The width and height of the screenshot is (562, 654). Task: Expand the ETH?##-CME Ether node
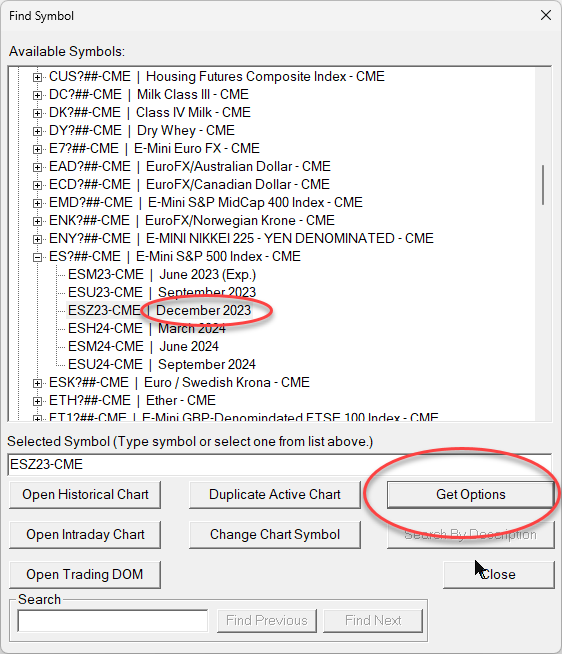pos(38,401)
